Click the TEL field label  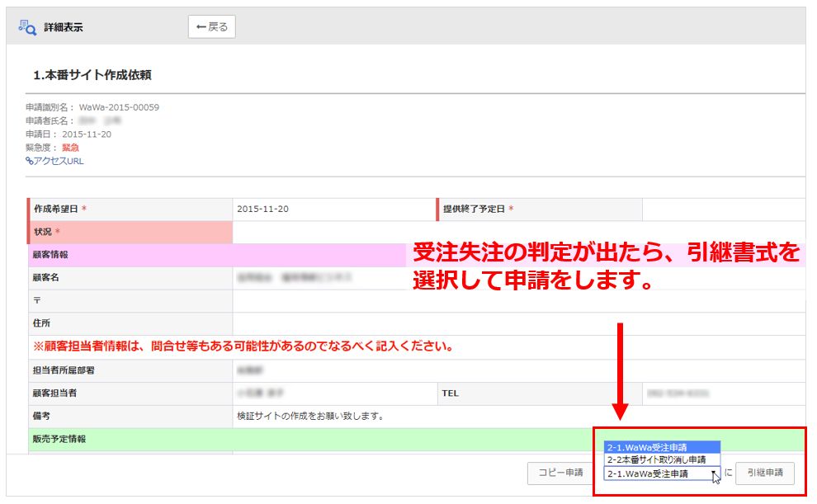[450, 393]
